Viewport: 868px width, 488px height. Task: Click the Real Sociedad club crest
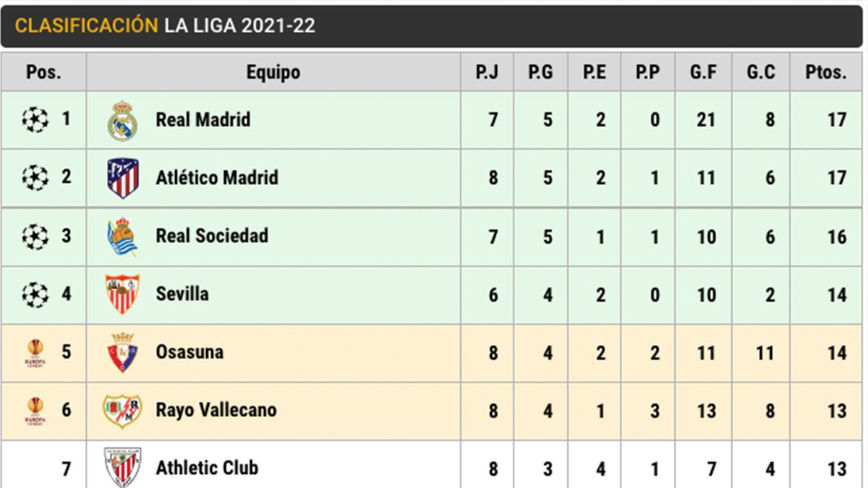(122, 236)
